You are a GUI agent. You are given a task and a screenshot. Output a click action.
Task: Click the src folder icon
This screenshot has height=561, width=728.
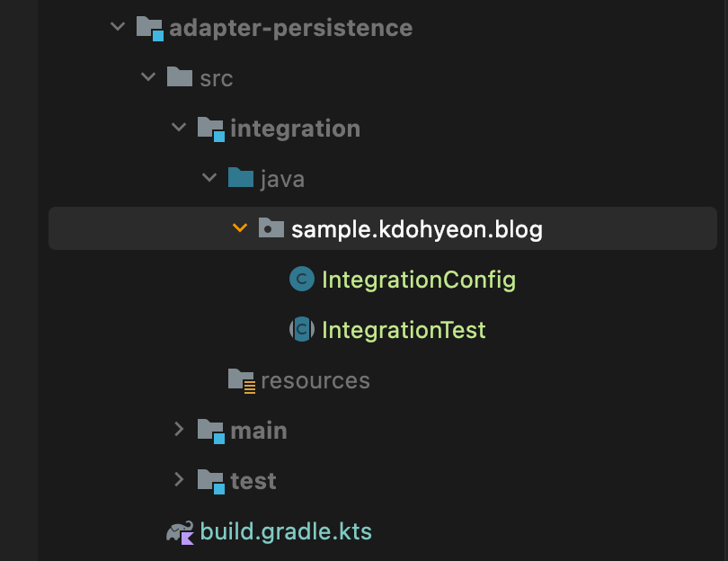[180, 78]
